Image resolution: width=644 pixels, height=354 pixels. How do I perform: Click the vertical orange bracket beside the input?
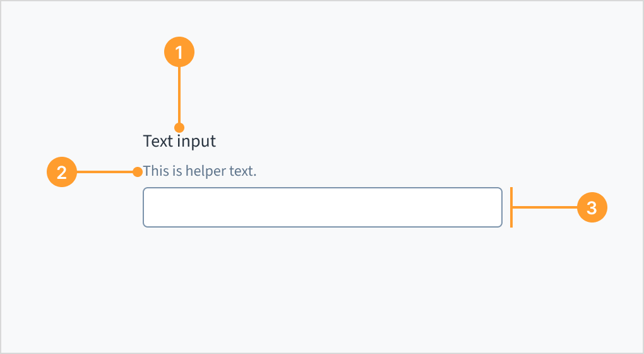(511, 207)
